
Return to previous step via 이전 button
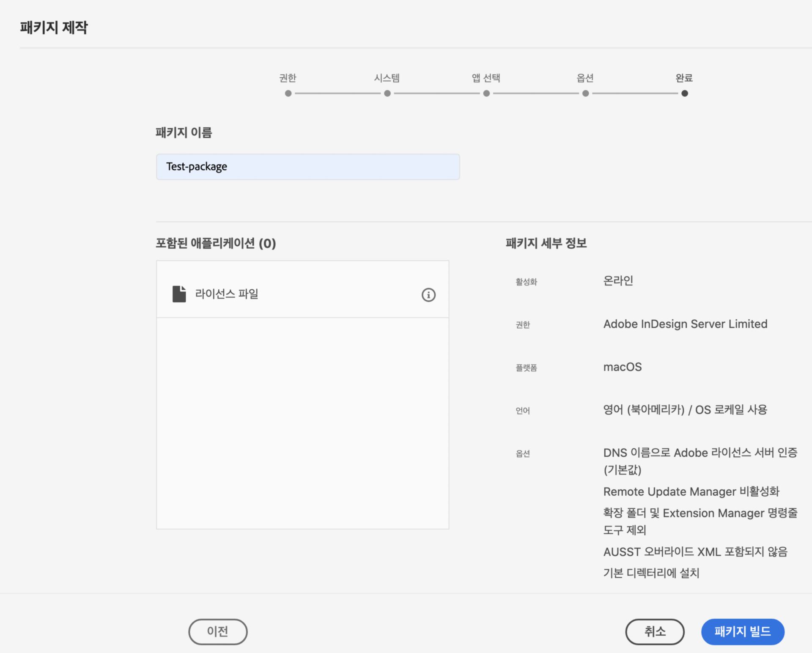click(x=217, y=631)
